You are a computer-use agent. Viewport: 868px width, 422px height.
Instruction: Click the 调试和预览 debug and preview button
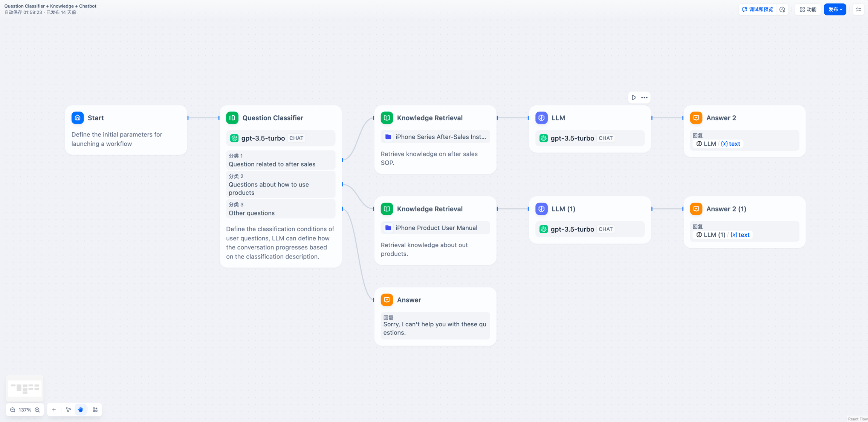pos(758,10)
